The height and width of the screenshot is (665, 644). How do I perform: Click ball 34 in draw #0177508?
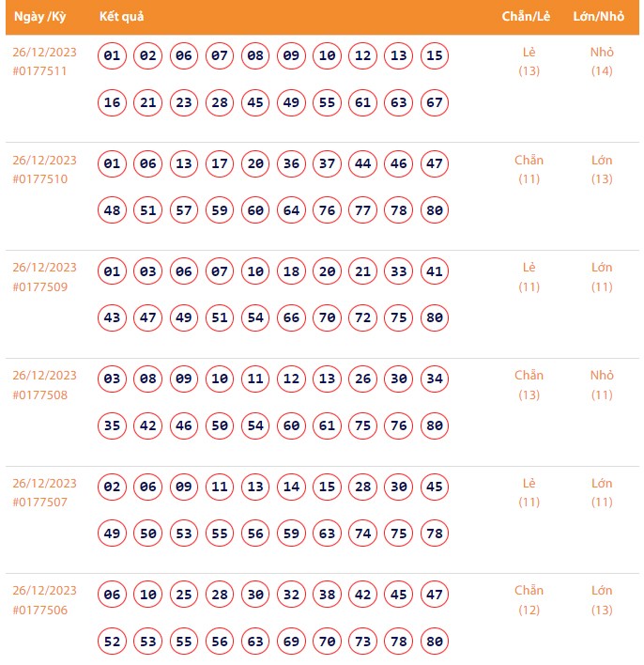434,379
